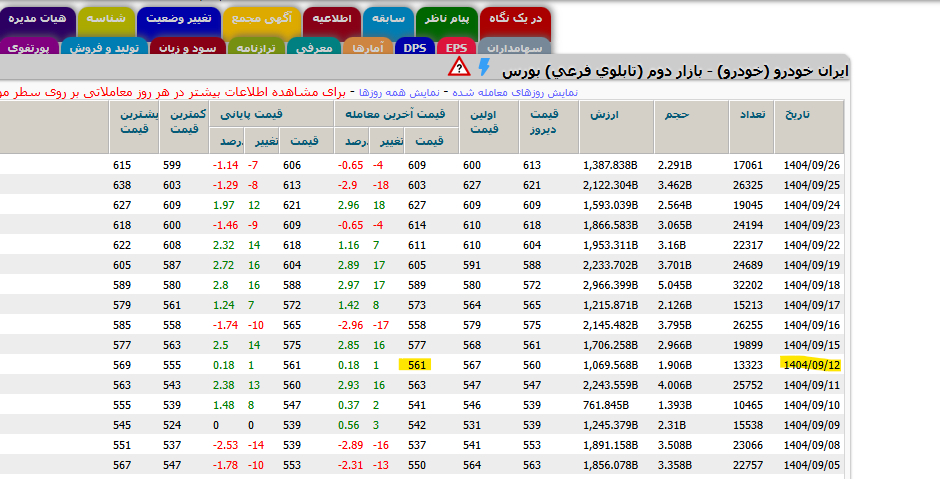Open the 'سابقه' history tab
Viewport: 940px width, 479px height.
coord(381,19)
